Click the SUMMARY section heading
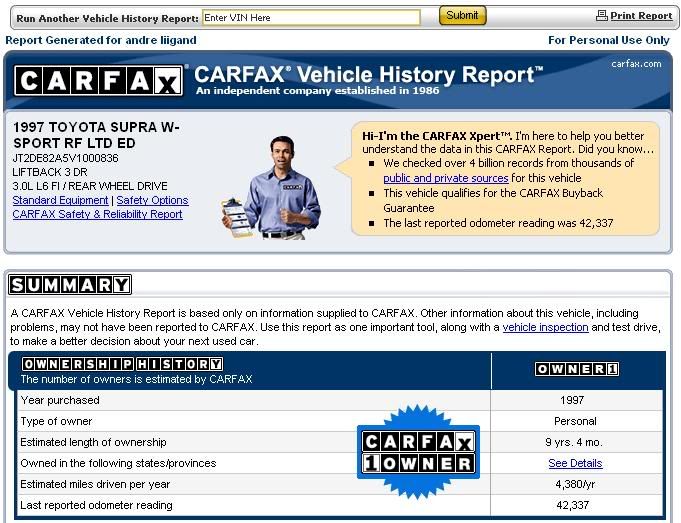The width and height of the screenshot is (681, 523). tap(70, 285)
